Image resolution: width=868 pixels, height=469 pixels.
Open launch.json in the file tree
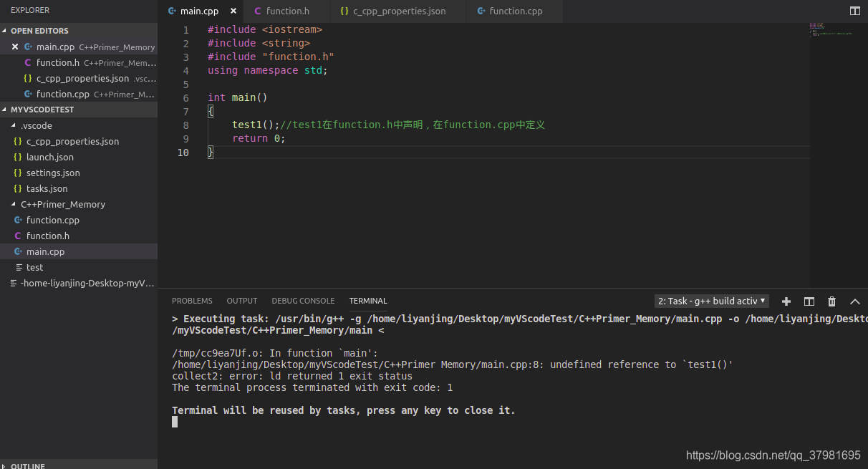[79, 157]
